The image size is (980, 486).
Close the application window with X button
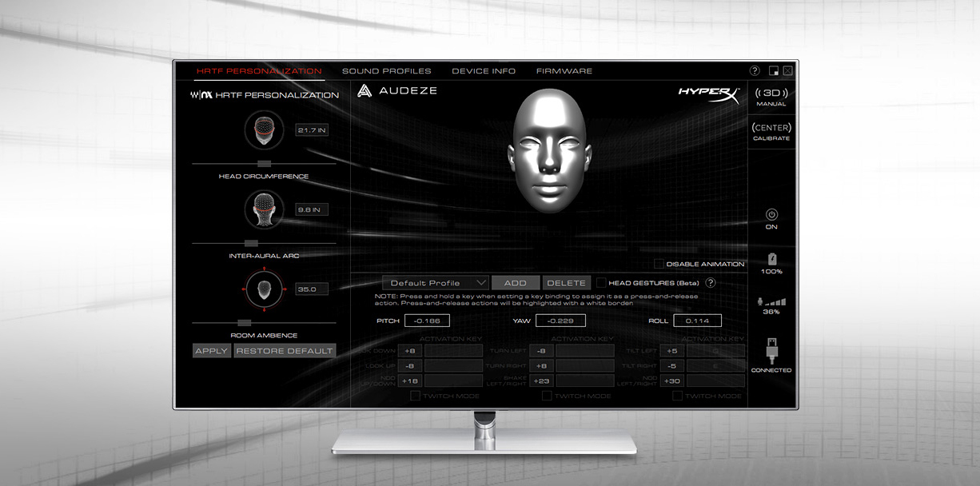[x=788, y=71]
